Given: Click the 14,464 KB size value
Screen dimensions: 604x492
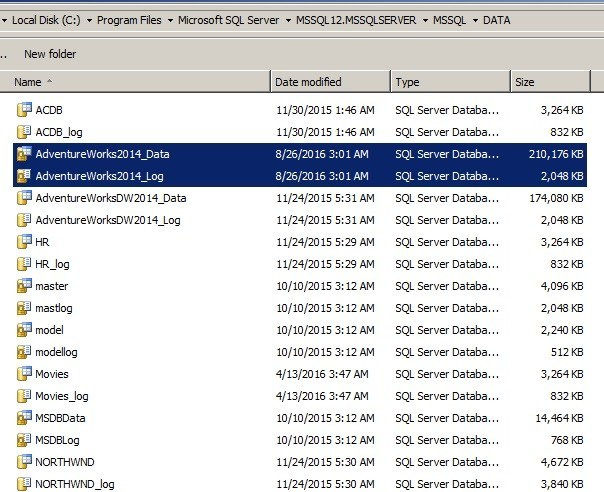Looking at the screenshot, I should click(559, 418).
